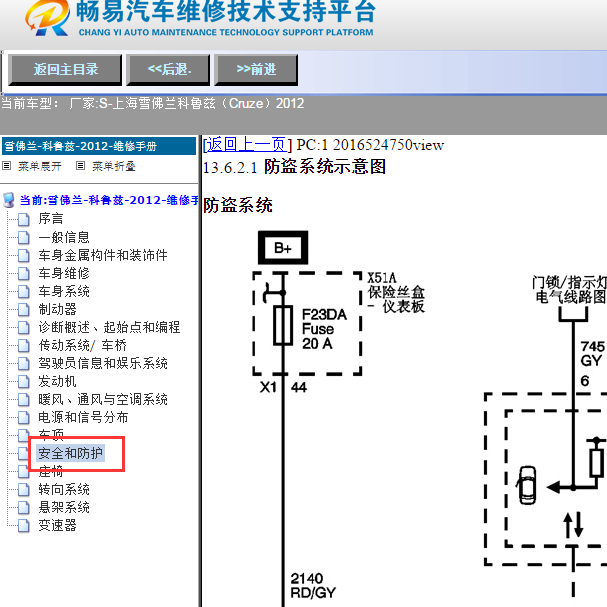Click the F23DA Fuse 20 A label
This screenshot has height=607, width=607.
coord(324,329)
